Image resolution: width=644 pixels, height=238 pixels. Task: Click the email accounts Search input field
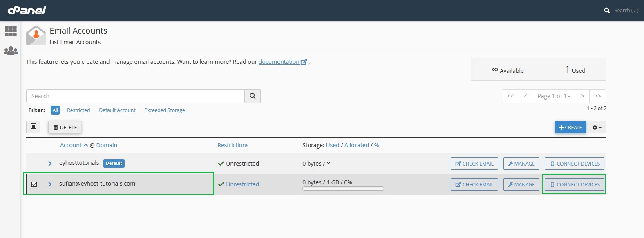coord(136,96)
